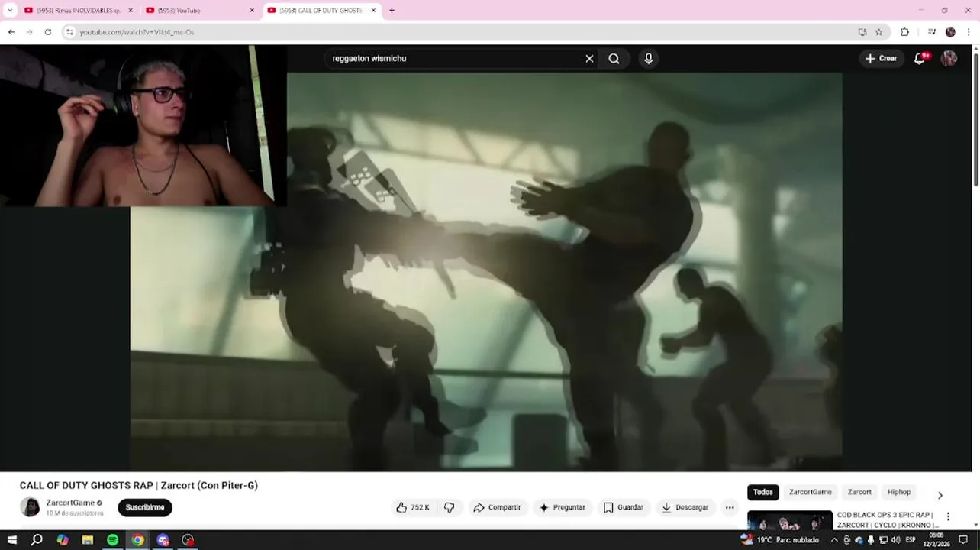This screenshot has height=550, width=980.
Task: Switch input language with the ESP indicator
Action: [911, 540]
